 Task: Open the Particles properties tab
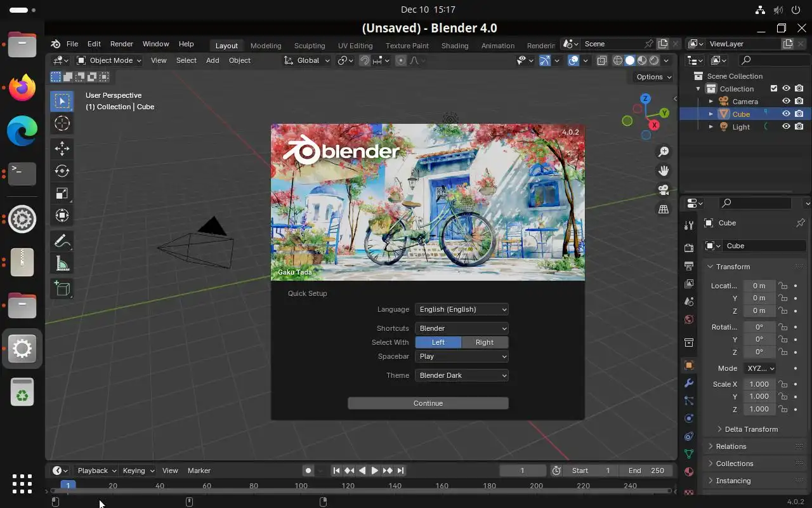pyautogui.click(x=689, y=401)
